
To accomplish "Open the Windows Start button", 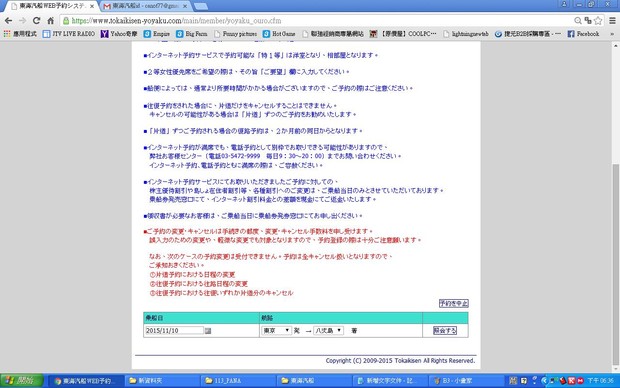I will click(22, 380).
